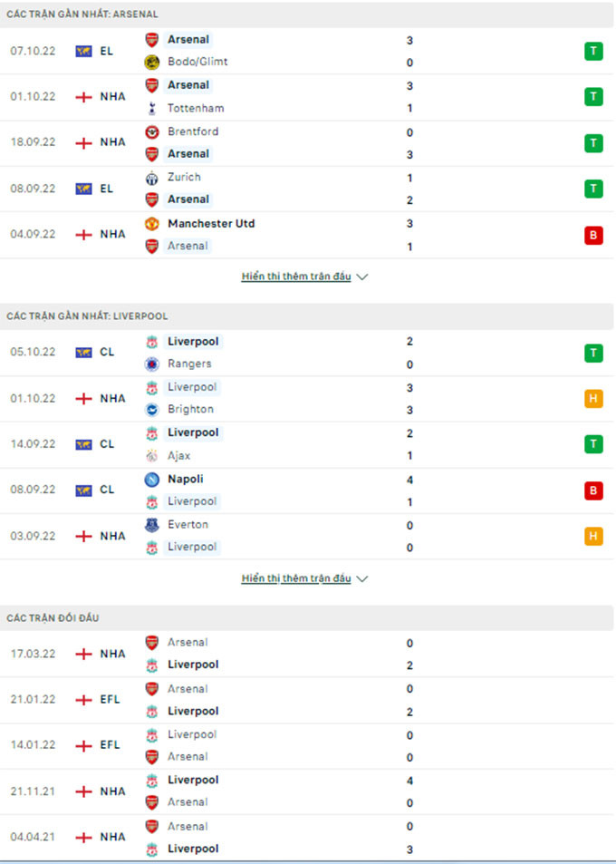Open Liverpool team name in 21.11.21 match
This screenshot has width=616, height=864.
coord(193,780)
